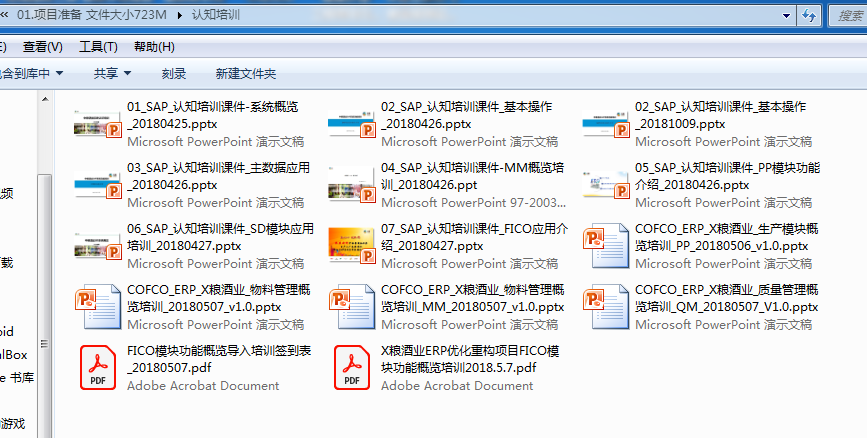Image resolution: width=867 pixels, height=438 pixels.
Task: Select the 01_SAP 系统概览 pptx file icon
Action: point(98,124)
